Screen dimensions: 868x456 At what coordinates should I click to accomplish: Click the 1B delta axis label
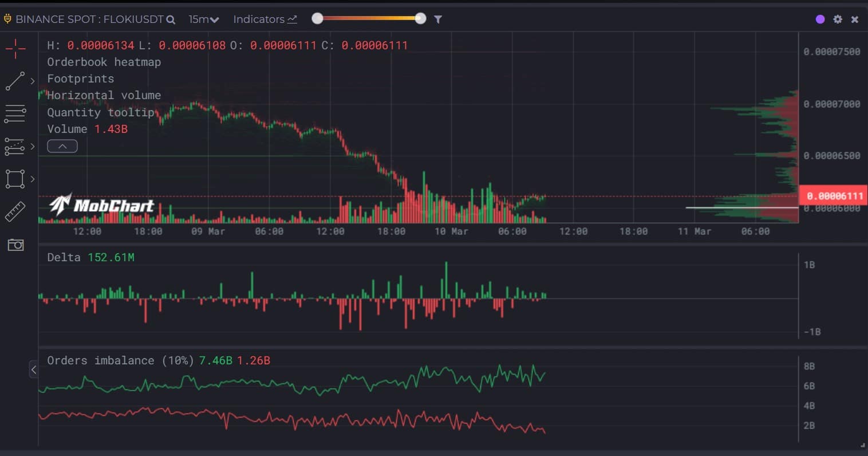point(809,265)
